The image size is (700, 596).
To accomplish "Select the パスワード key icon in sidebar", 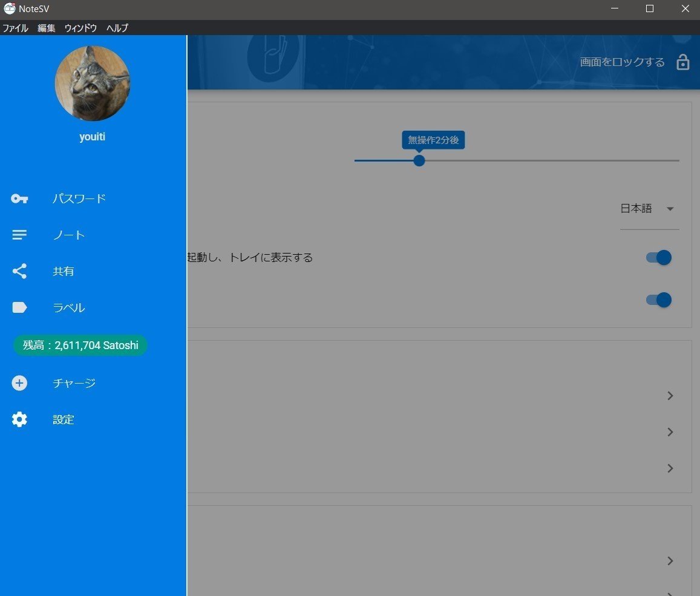I will pos(19,198).
